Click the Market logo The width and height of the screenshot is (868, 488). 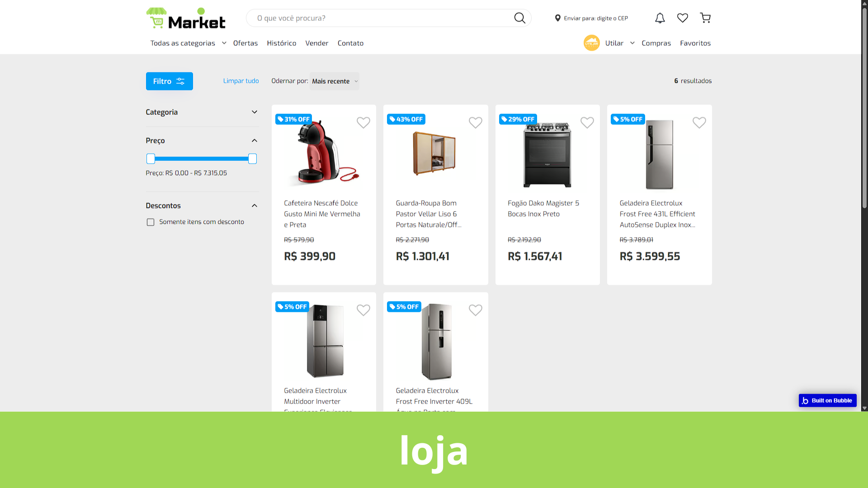(186, 19)
